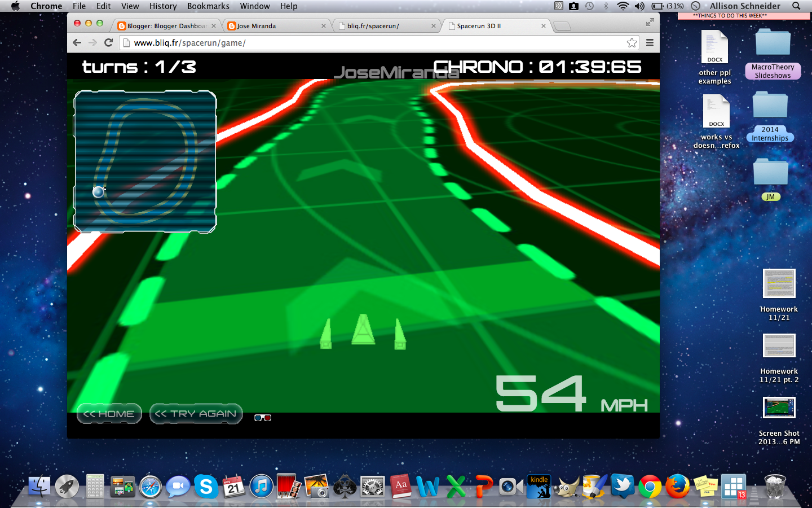Select the 2014 Internships folder
Image resolution: width=812 pixels, height=508 pixels.
[x=770, y=116]
